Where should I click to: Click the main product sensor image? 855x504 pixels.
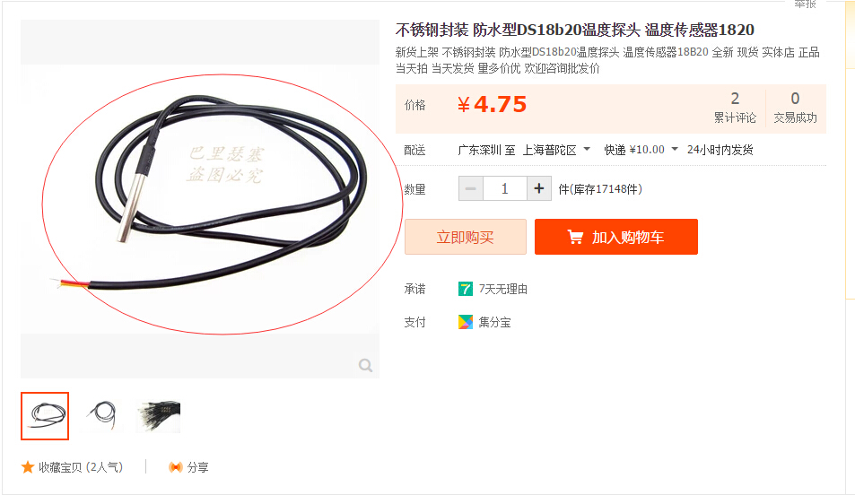pyautogui.click(x=200, y=199)
